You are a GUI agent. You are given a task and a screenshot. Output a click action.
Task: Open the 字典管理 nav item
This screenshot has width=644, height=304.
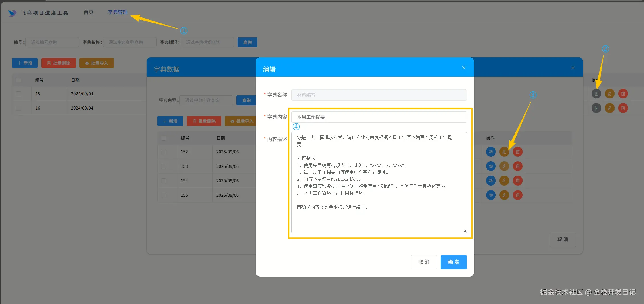coord(118,12)
